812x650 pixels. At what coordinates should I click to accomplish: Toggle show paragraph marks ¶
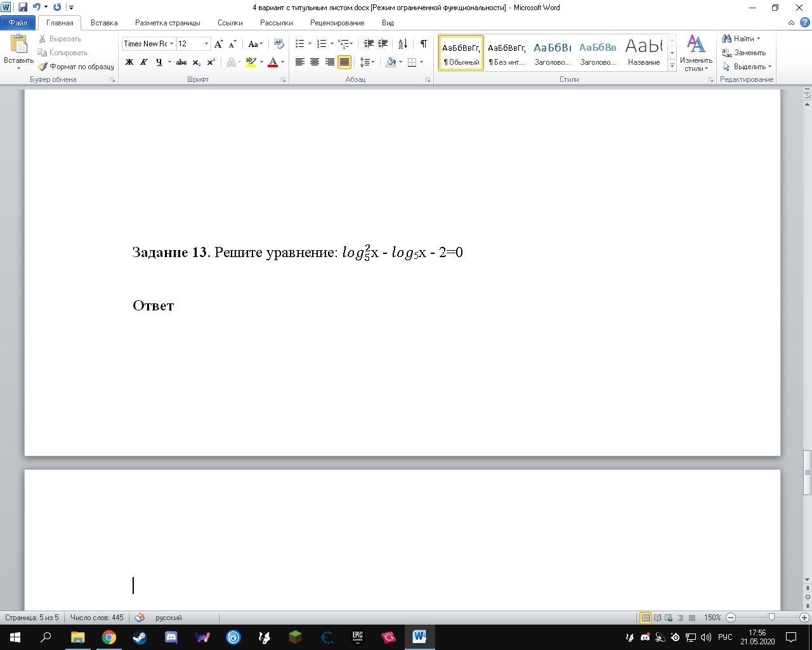coord(423,44)
